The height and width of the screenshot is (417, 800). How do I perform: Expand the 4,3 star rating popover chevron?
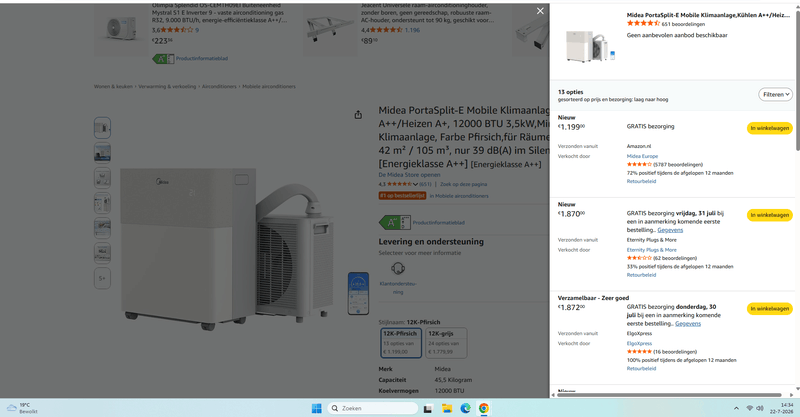415,184
